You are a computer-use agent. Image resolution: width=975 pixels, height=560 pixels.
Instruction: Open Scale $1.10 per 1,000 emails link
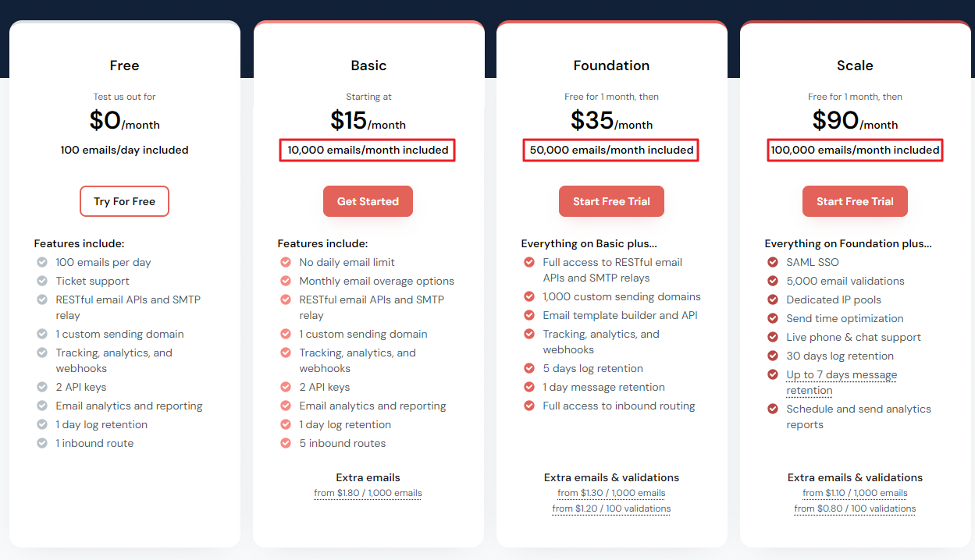click(855, 493)
